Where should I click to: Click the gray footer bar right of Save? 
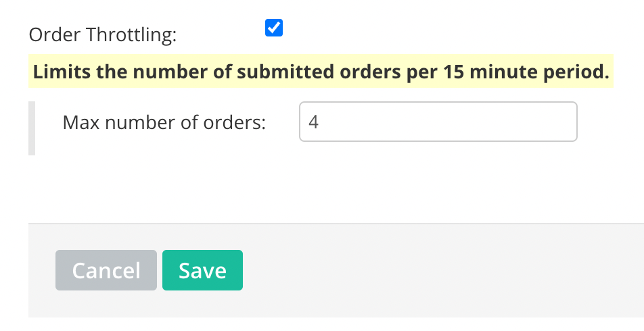[x=440, y=270]
